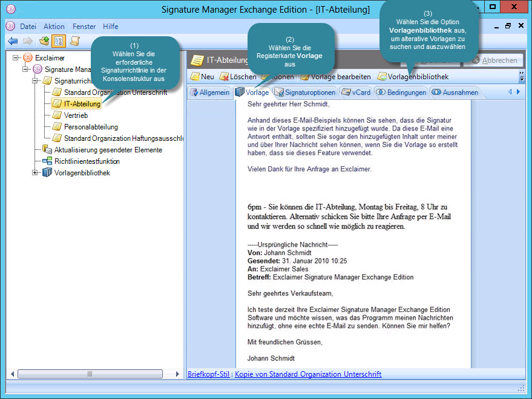
Task: Select the Vorlagenbibliothek label in the tree
Action: (82, 173)
